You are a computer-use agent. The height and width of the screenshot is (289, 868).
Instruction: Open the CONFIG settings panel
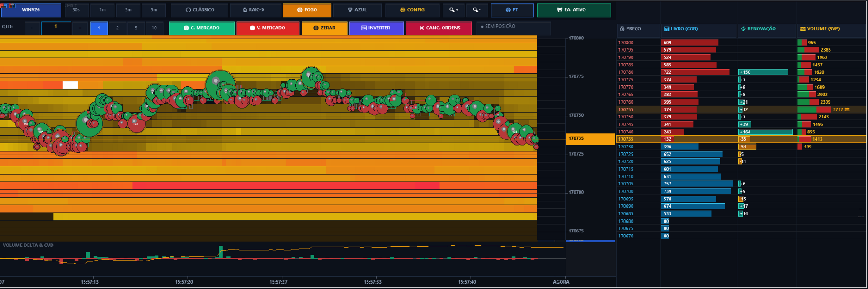(x=412, y=10)
